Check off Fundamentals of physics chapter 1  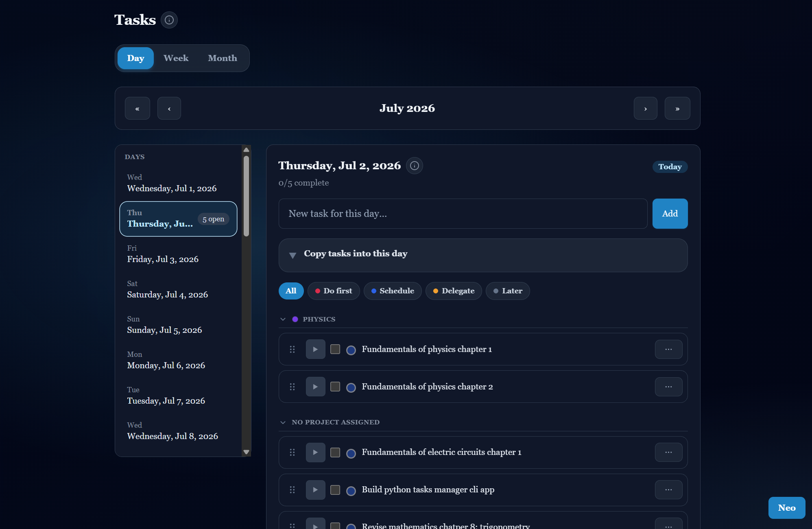tap(335, 349)
